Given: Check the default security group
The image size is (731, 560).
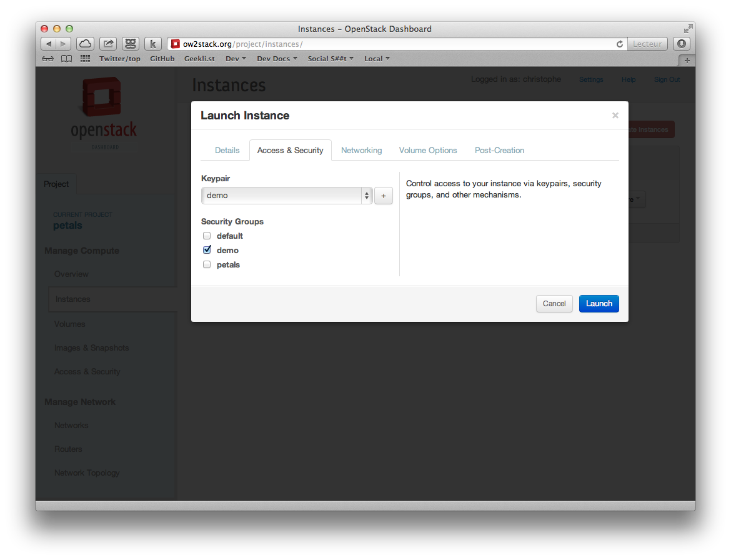Looking at the screenshot, I should point(207,236).
